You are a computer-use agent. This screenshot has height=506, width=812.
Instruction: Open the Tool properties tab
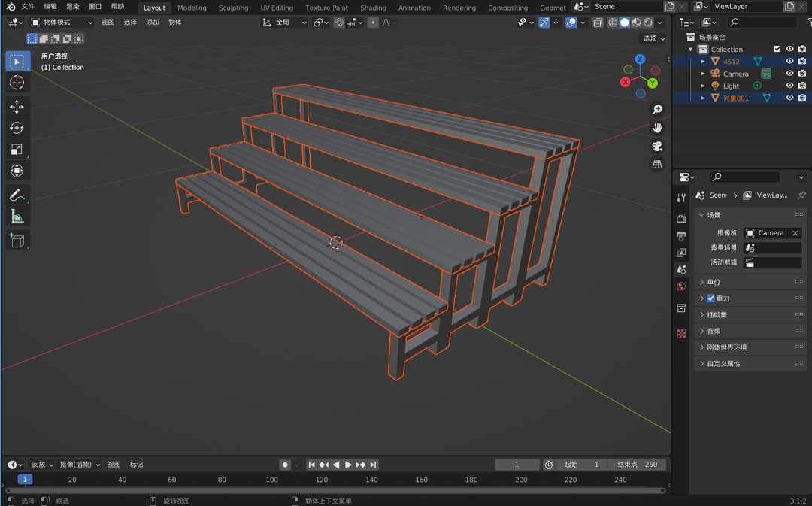pos(681,197)
